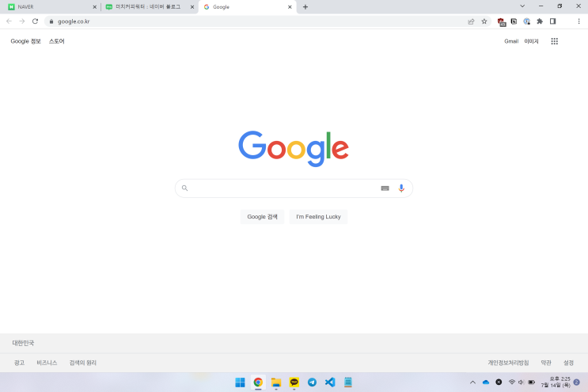
Task: Click I'm Feeling Lucky button
Action: [318, 217]
